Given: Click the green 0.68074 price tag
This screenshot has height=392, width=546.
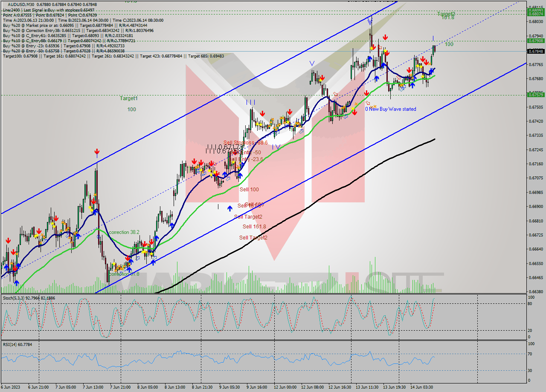Looking at the screenshot, I should 536,14.
